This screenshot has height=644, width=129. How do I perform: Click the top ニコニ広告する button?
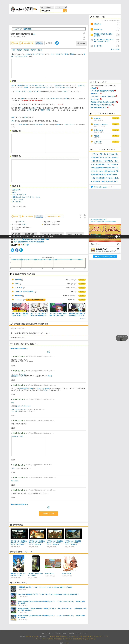click(x=27, y=43)
